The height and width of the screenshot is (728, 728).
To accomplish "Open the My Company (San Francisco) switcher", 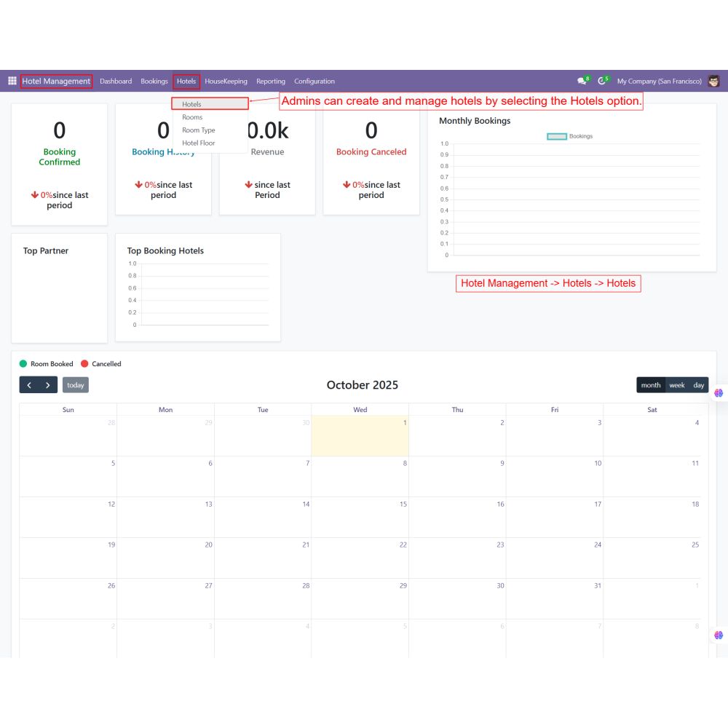I will [659, 82].
